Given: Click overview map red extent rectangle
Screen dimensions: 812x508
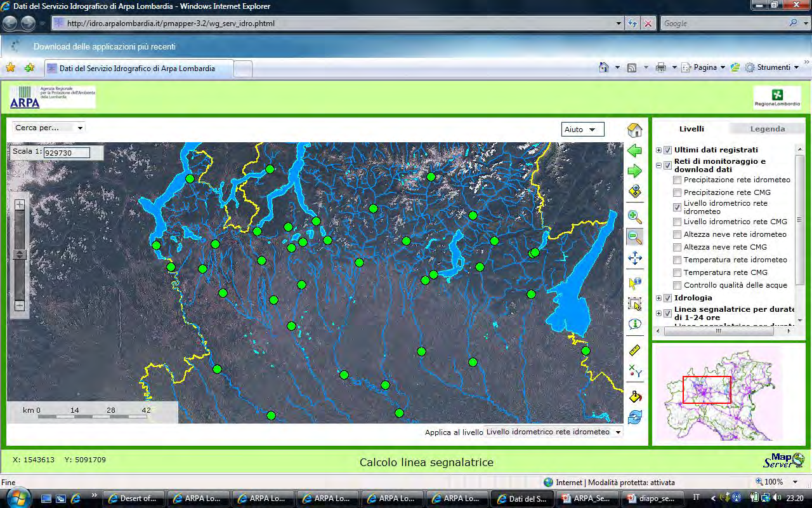Looking at the screenshot, I should click(707, 389).
